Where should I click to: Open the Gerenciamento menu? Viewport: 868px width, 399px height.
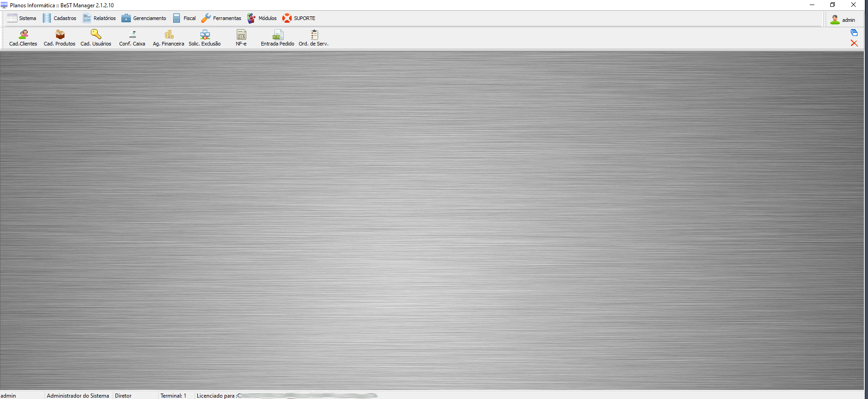tap(144, 18)
